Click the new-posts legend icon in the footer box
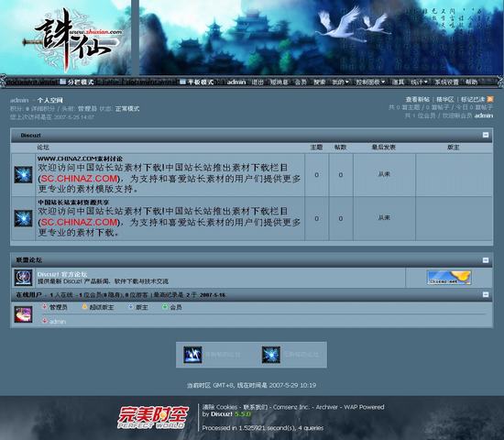Screen dimensions: 504x440 (192, 355)
